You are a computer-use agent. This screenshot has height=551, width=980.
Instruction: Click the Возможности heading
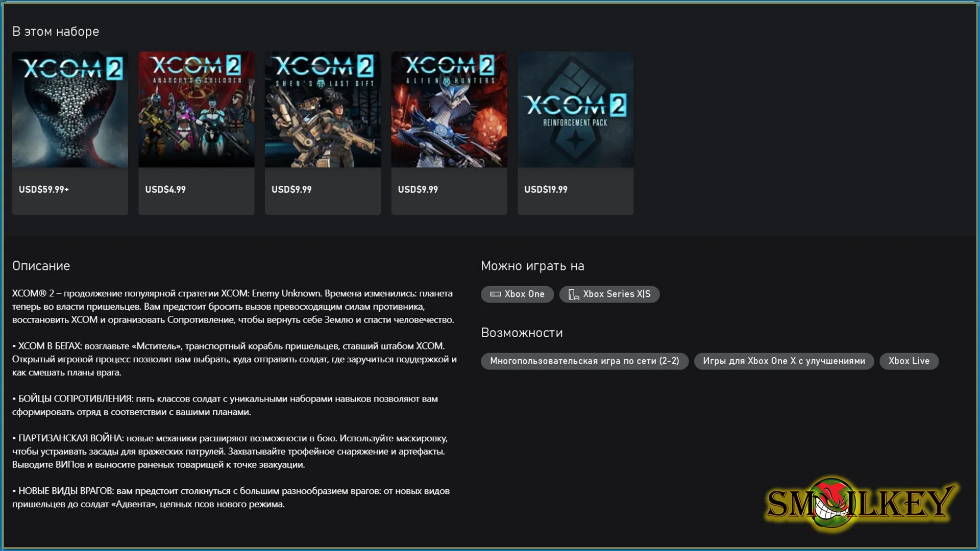[522, 333]
